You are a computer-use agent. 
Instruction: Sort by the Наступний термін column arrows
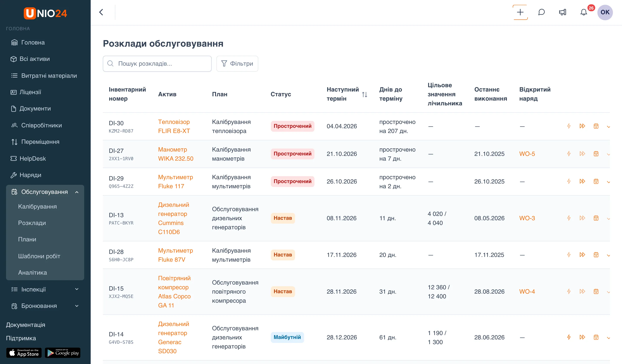365,95
